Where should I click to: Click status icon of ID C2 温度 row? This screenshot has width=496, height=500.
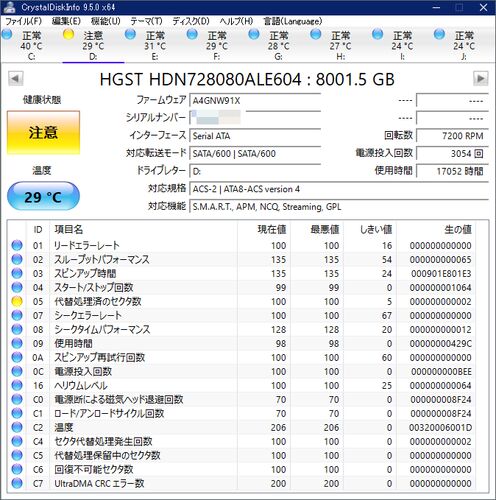pyautogui.click(x=17, y=427)
